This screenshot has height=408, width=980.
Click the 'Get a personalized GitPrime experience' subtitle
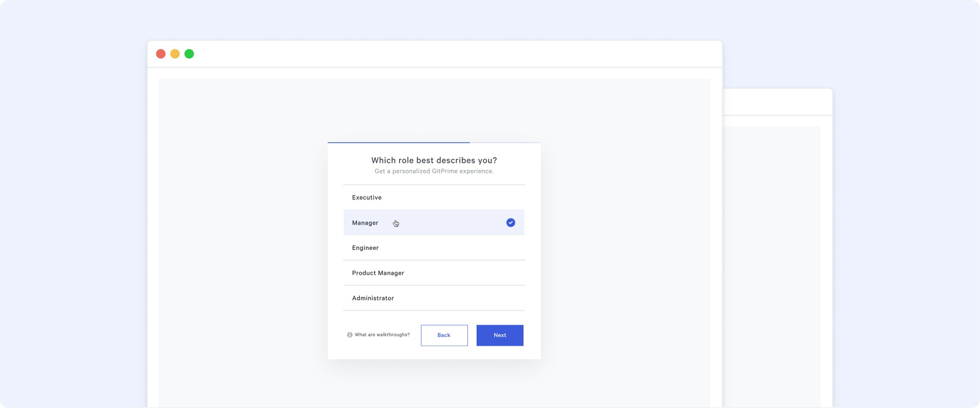click(x=434, y=171)
